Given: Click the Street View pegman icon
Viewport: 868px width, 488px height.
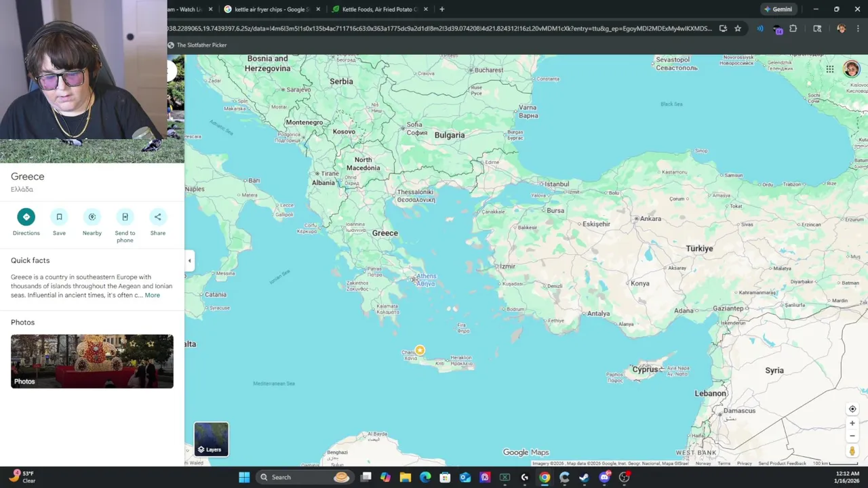Looking at the screenshot, I should pos(852,451).
